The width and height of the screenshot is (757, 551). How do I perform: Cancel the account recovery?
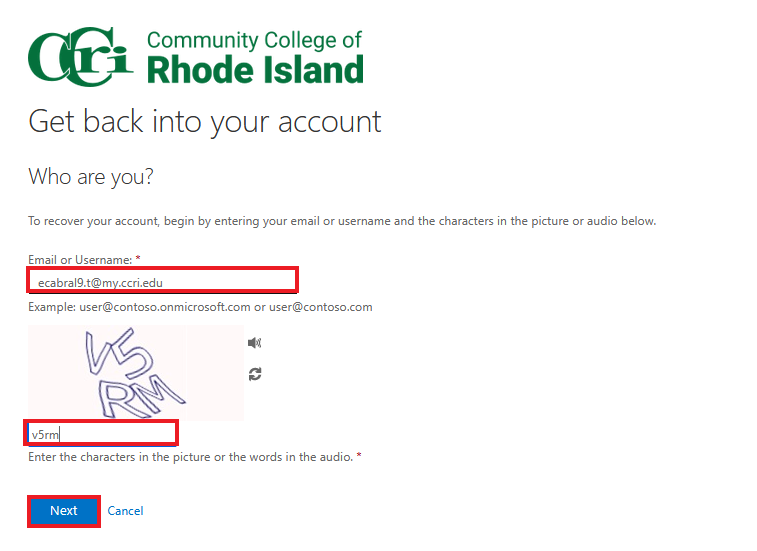point(125,511)
